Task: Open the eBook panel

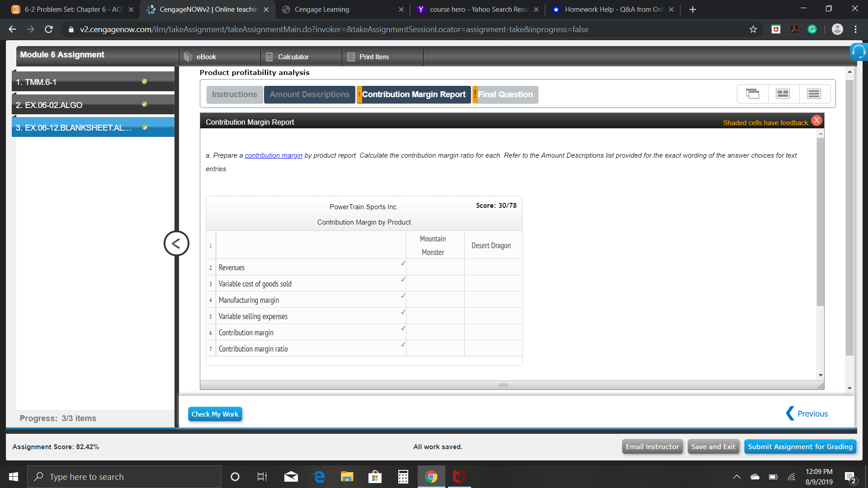Action: coord(206,56)
